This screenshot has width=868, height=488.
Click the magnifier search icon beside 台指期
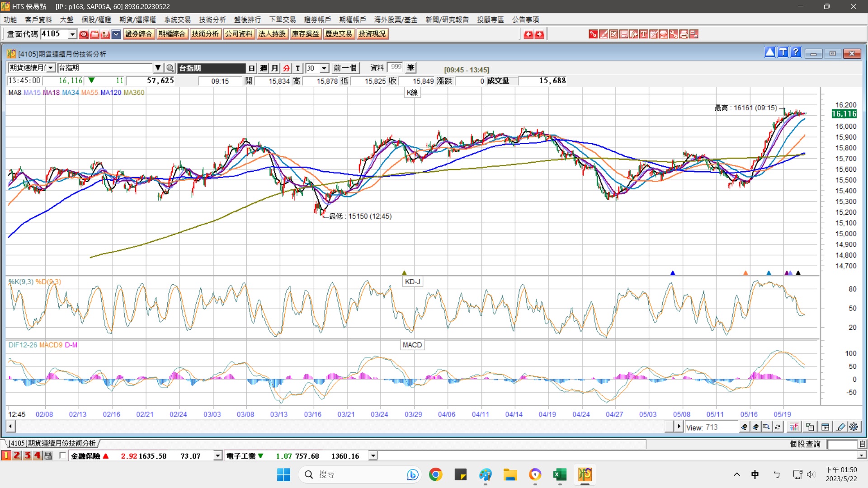pyautogui.click(x=170, y=68)
